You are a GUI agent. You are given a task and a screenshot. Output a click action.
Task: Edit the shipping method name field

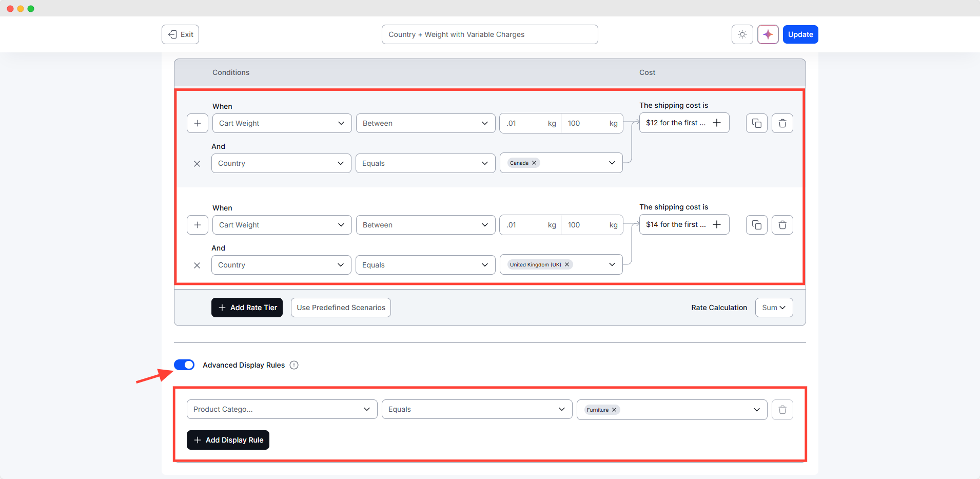(489, 34)
